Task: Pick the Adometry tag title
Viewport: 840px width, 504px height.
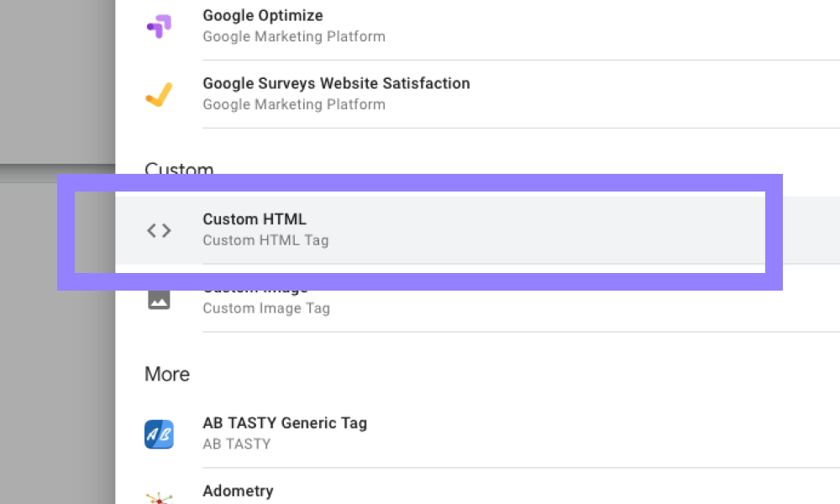Action: coord(238,491)
